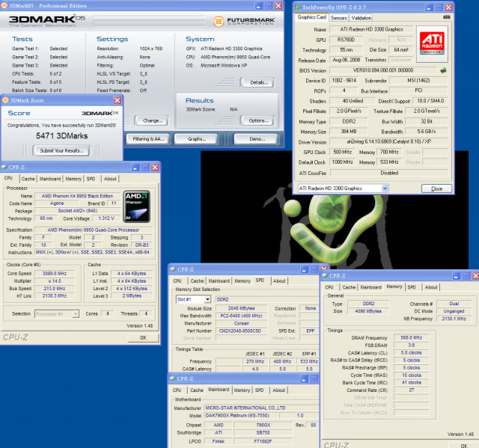Click the Manufacturer Corsair field in SPD window
Screen dimensions: 479x448
241,323
